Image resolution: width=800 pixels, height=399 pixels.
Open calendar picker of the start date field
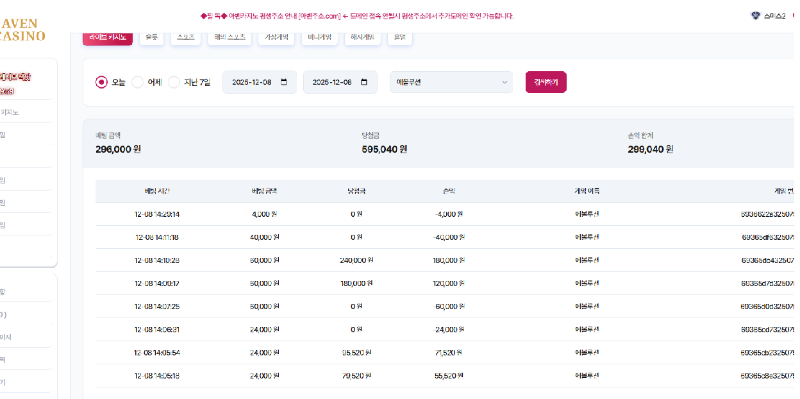[x=284, y=82]
